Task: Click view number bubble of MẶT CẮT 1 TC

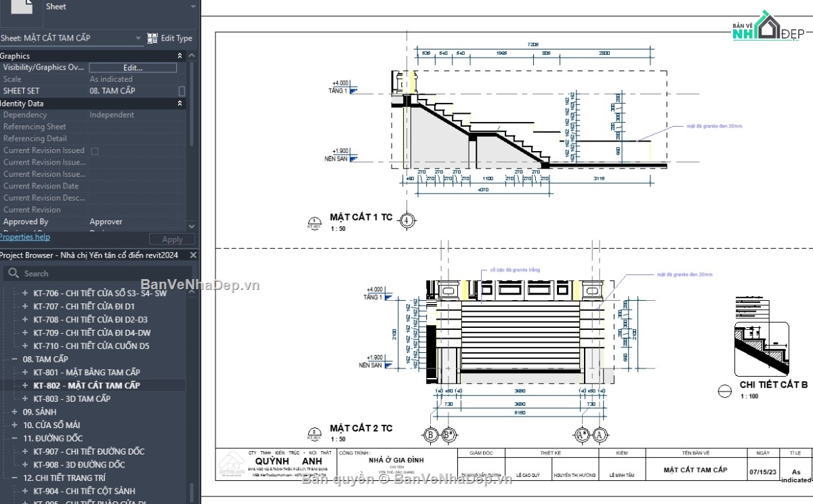Action: [314, 222]
